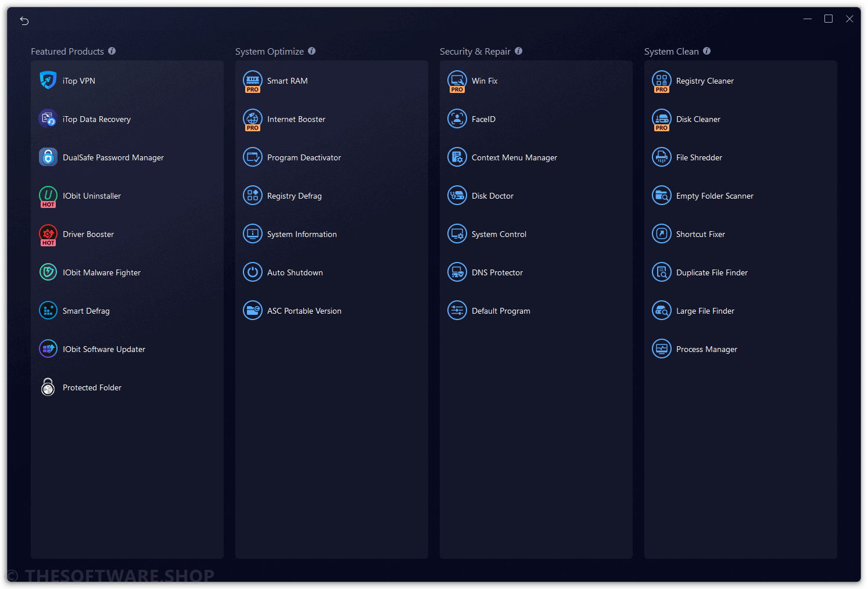868x589 pixels.
Task: Open Duplicate File Finder icon
Action: pos(662,272)
